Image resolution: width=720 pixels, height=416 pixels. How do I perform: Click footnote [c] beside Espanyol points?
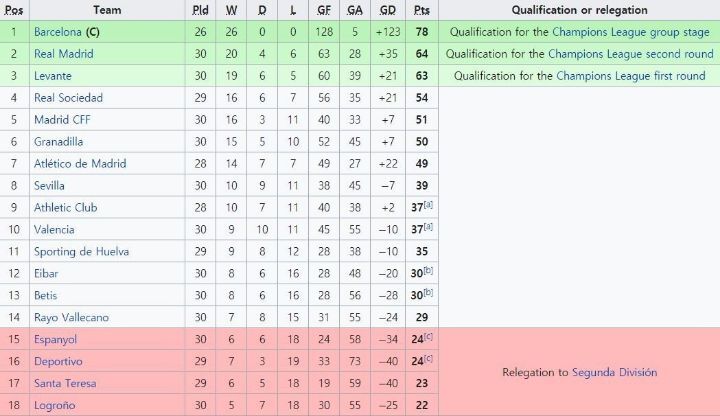[428, 336]
